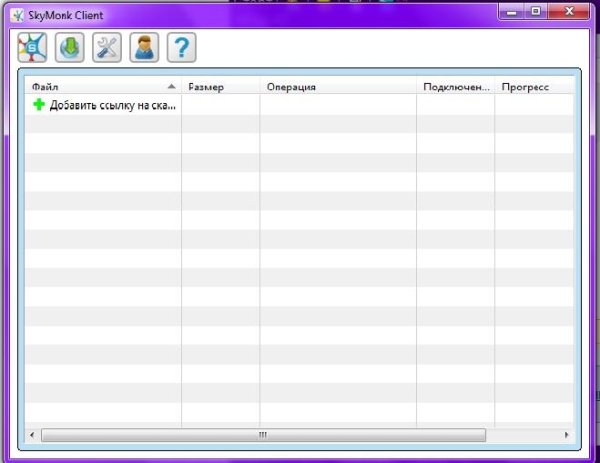Open user account profile icon
This screenshot has height=463, width=600.
(144, 47)
